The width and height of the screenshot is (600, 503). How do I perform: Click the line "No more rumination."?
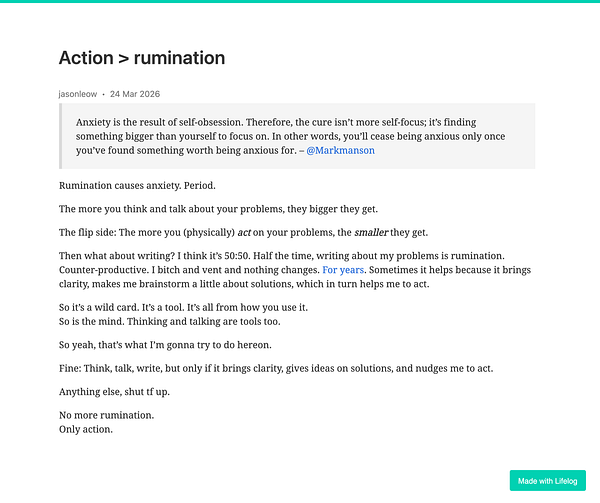point(106,415)
